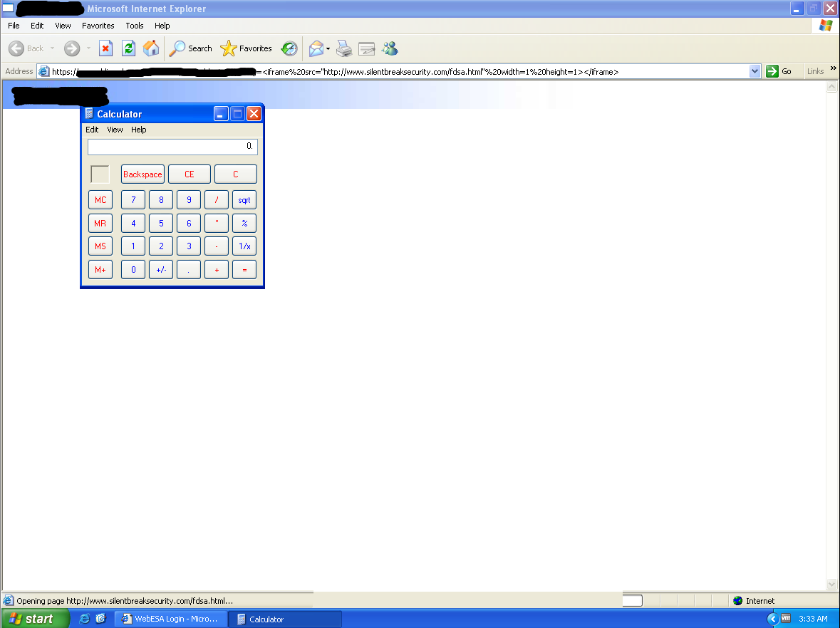Click the Edit page toolbar icon

coord(366,48)
